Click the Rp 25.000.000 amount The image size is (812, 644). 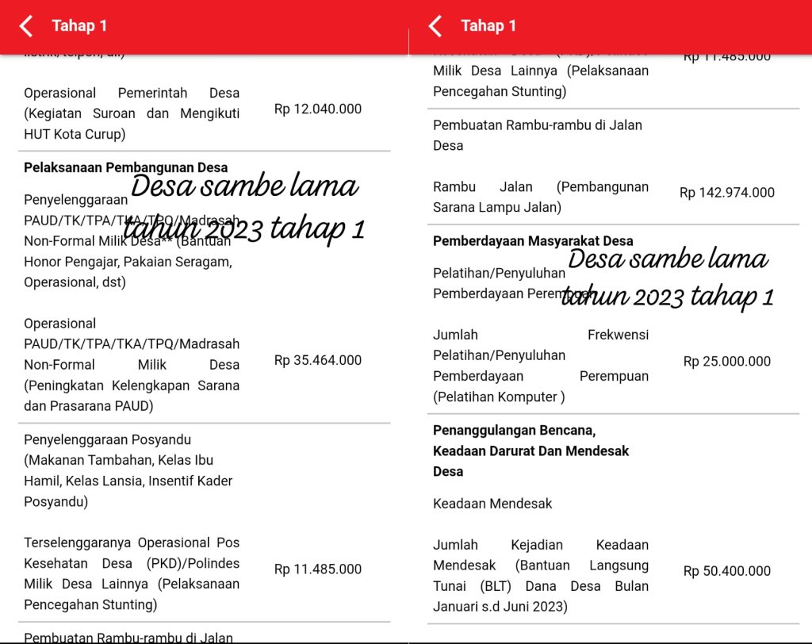coord(727,362)
